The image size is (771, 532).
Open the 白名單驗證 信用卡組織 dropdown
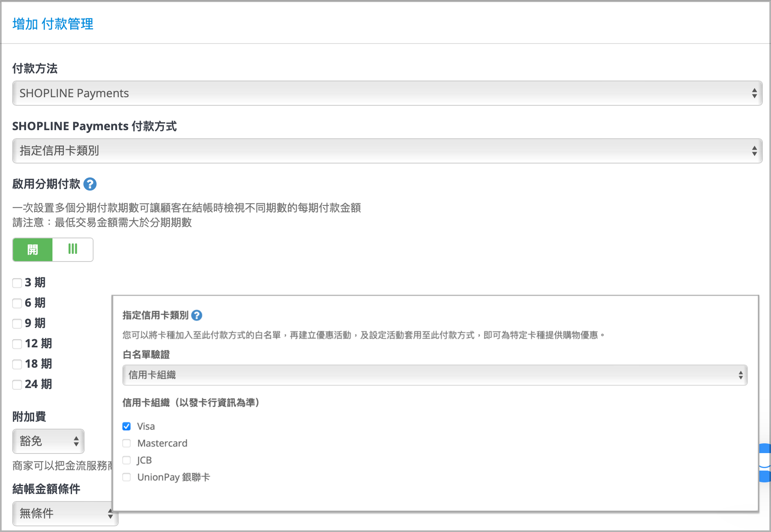434,375
